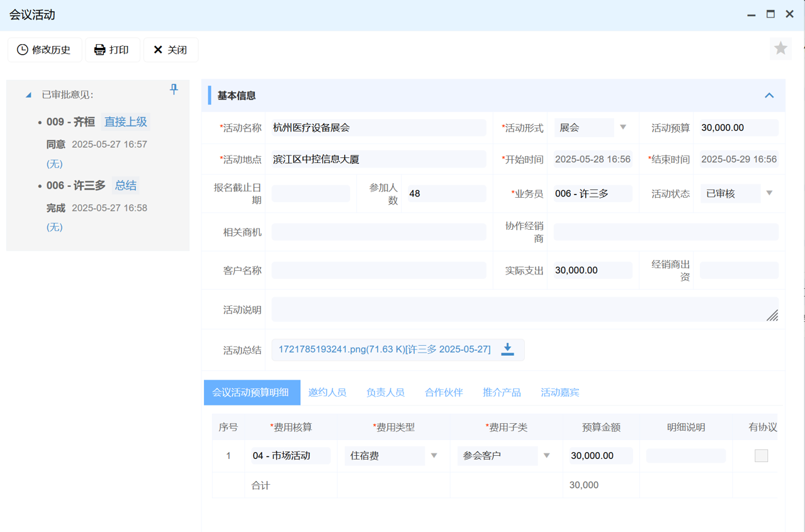Screen dimensions: 805x532
Task: Switch to the 邀约人员 tab
Action: [x=327, y=392]
